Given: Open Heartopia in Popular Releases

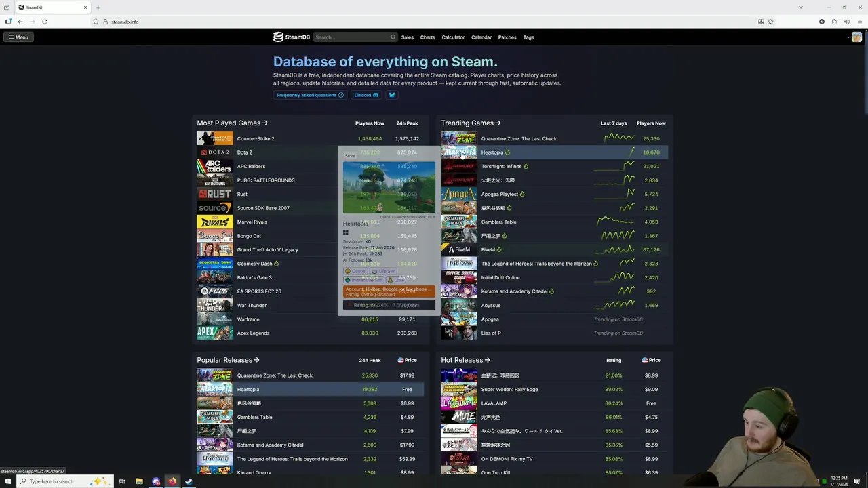Looking at the screenshot, I should click(248, 389).
